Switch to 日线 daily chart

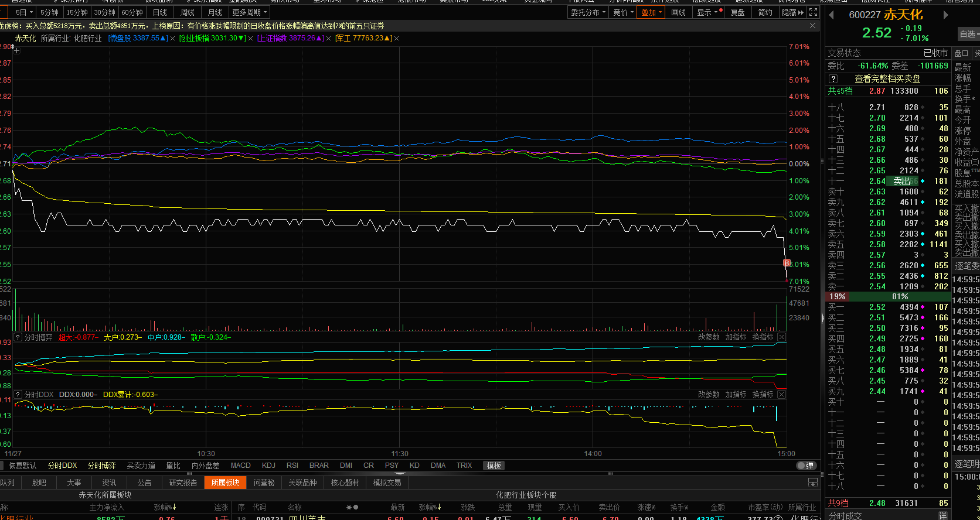click(x=160, y=12)
